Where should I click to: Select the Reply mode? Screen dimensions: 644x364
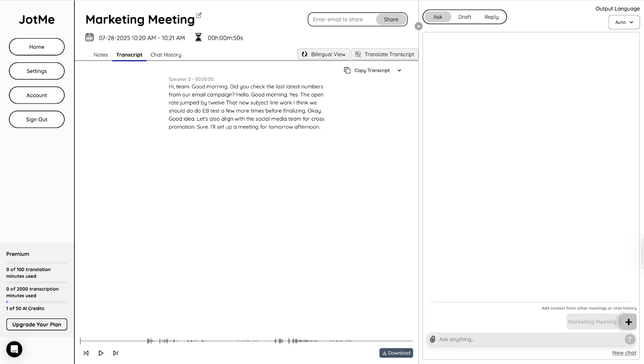tap(491, 17)
